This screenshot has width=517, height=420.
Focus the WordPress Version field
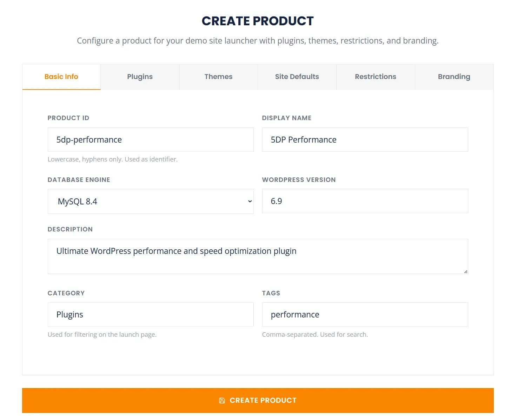[365, 201]
